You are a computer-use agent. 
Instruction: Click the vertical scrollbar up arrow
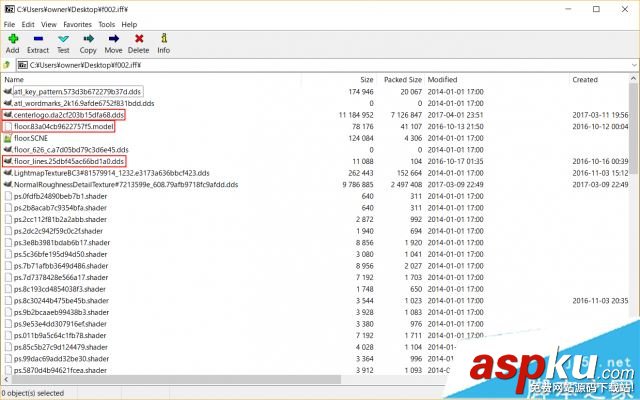point(633,78)
